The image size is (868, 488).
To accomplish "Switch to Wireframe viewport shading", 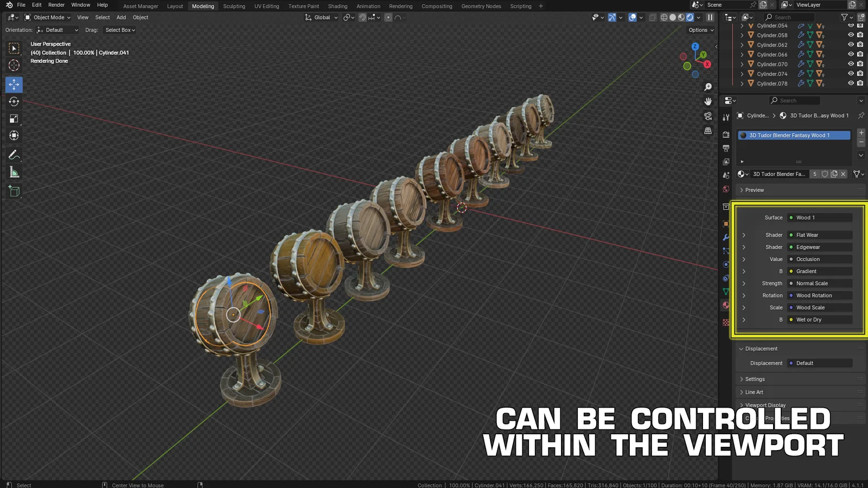I will click(x=662, y=17).
